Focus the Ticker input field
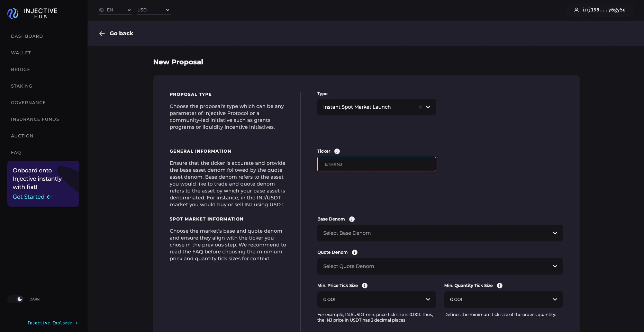 coord(377,164)
